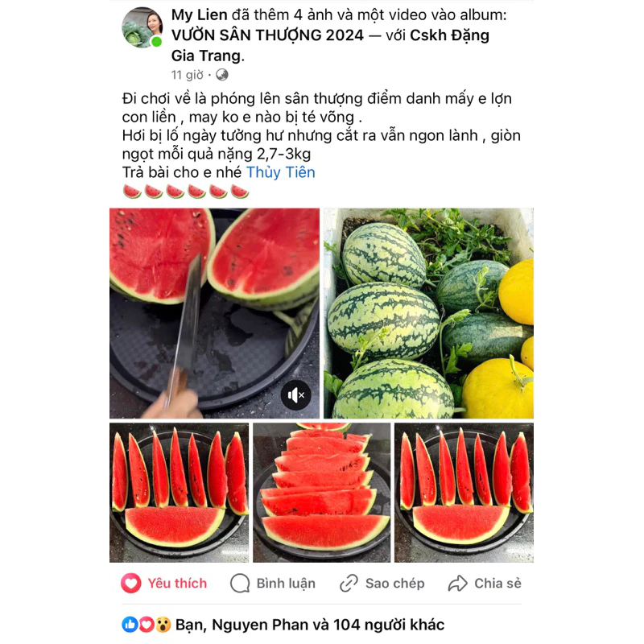The height and width of the screenshot is (644, 644).
Task: Click the blue thumbs-up reaction icon
Action: tap(130, 625)
